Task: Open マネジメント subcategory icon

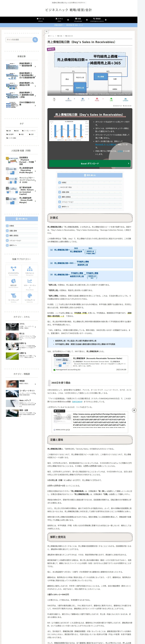Action: pos(30,269)
